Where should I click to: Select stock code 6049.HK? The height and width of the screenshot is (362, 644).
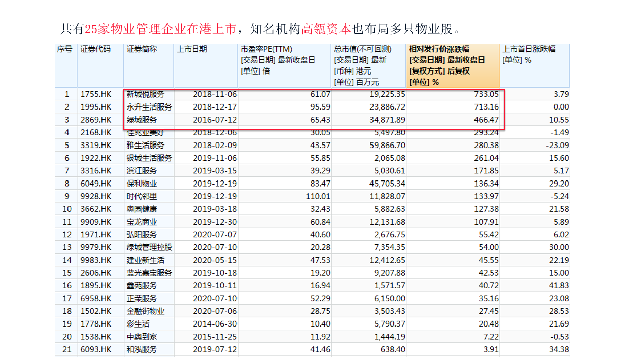point(95,184)
